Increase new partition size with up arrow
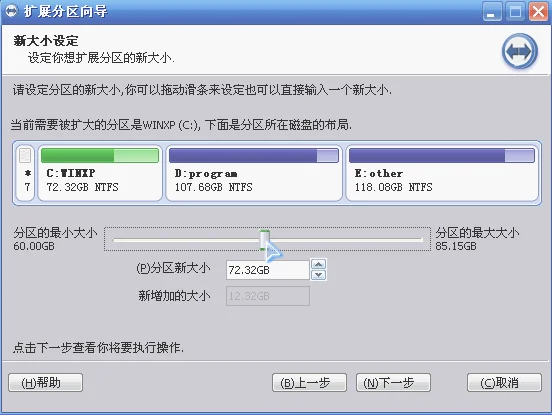The height and width of the screenshot is (415, 552). [x=319, y=264]
